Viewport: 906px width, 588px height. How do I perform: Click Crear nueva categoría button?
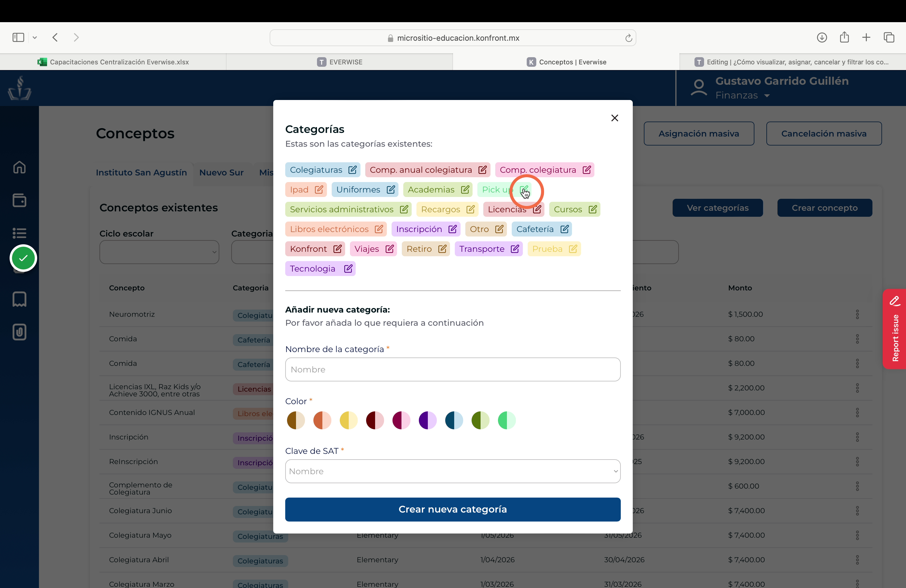coord(453,509)
